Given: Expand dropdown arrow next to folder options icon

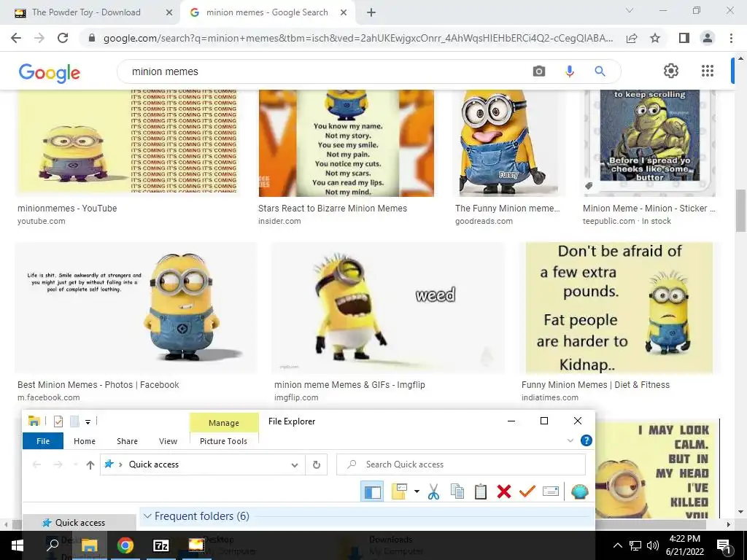Looking at the screenshot, I should click(x=417, y=491).
